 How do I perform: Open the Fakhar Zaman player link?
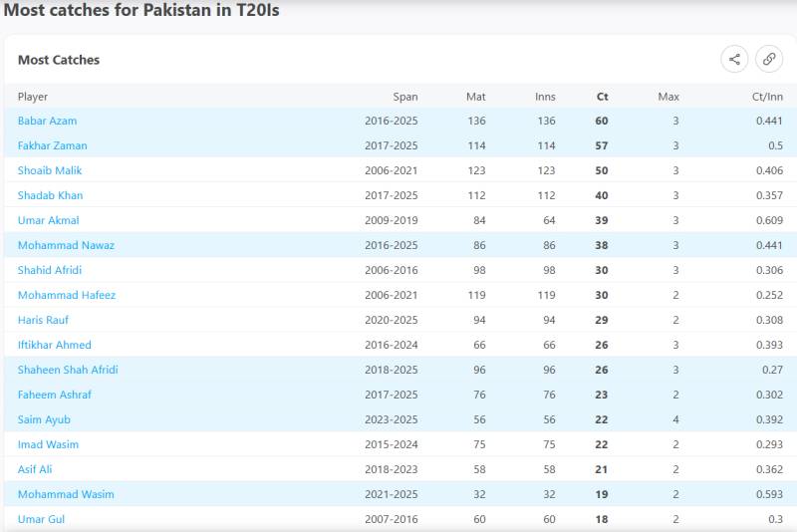click(x=53, y=145)
